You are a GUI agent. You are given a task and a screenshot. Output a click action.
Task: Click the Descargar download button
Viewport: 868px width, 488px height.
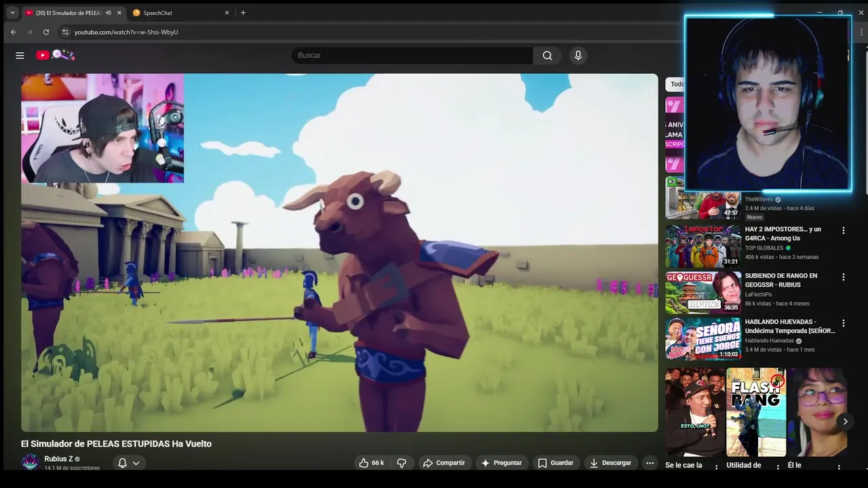[610, 463]
